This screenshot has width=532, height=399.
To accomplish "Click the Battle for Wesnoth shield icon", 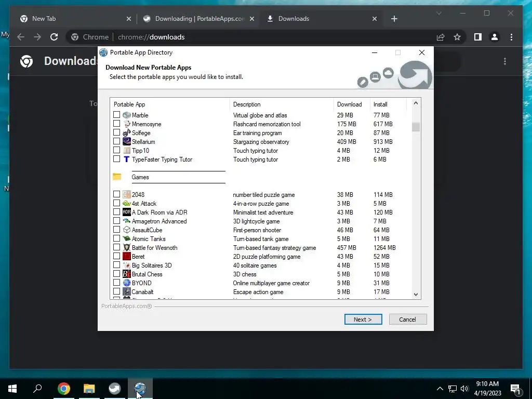I will 127,247.
